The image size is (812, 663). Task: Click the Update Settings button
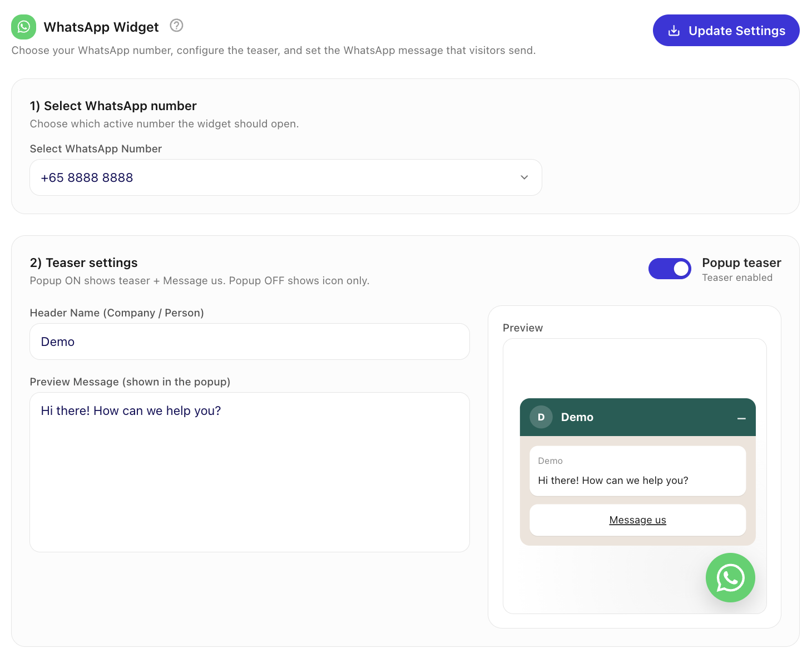tap(726, 31)
